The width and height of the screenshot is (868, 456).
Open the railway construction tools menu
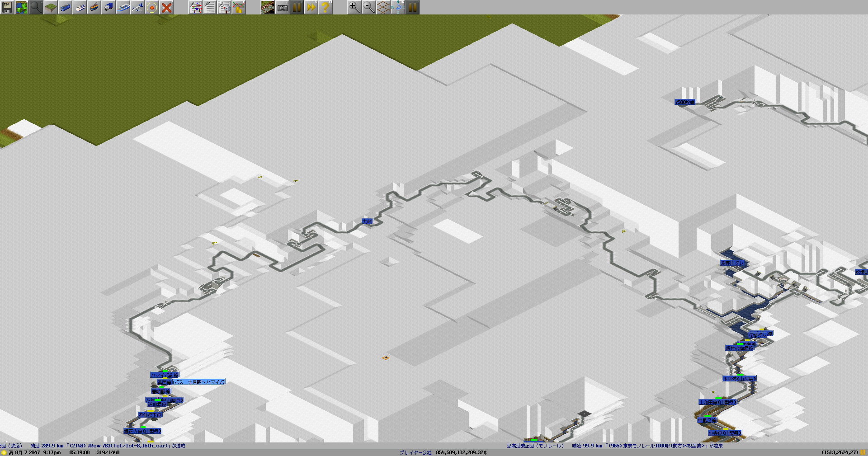coord(65,7)
